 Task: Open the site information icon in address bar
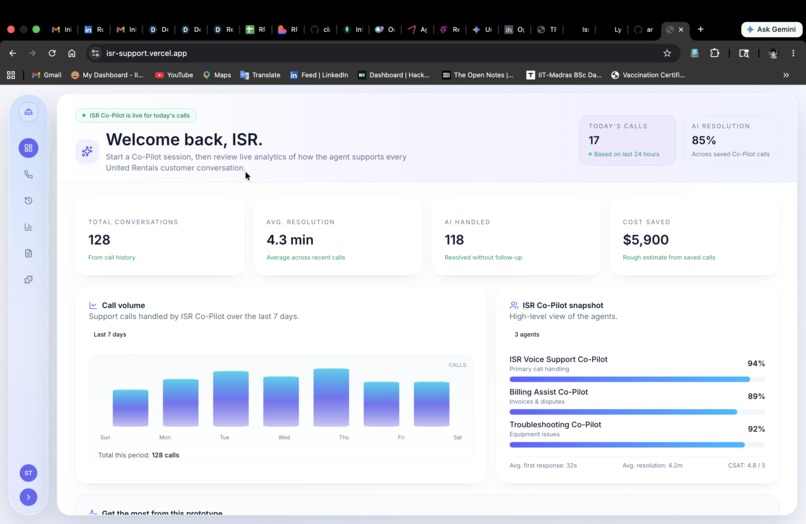tap(95, 53)
